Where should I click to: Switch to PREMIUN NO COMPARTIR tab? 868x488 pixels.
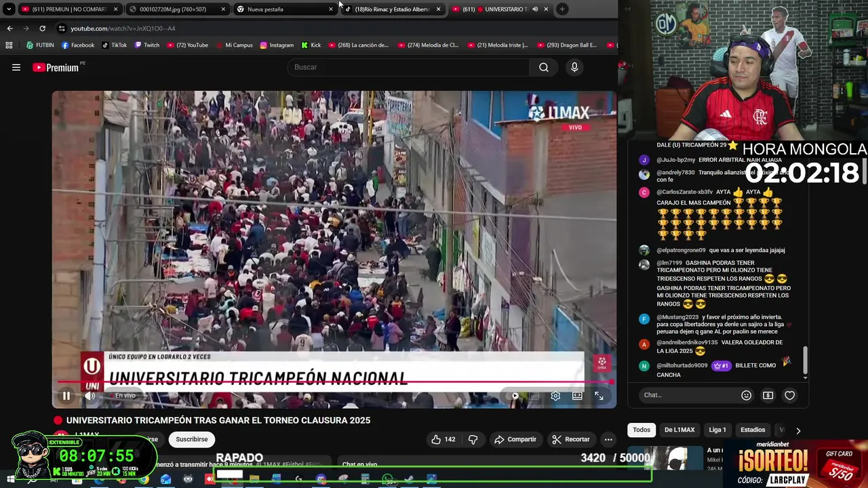tap(69, 9)
